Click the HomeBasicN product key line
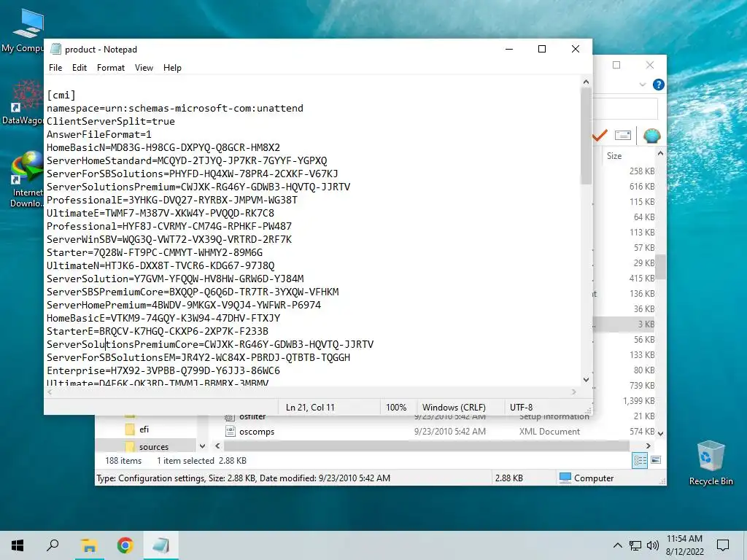The image size is (747, 560). tap(163, 147)
